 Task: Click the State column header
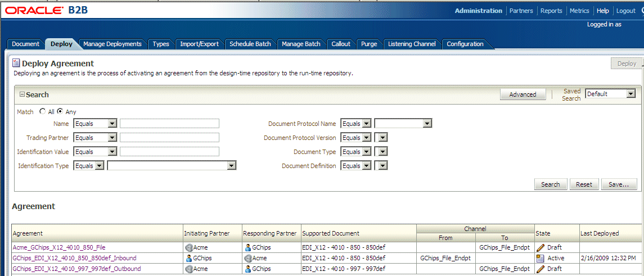556,233
